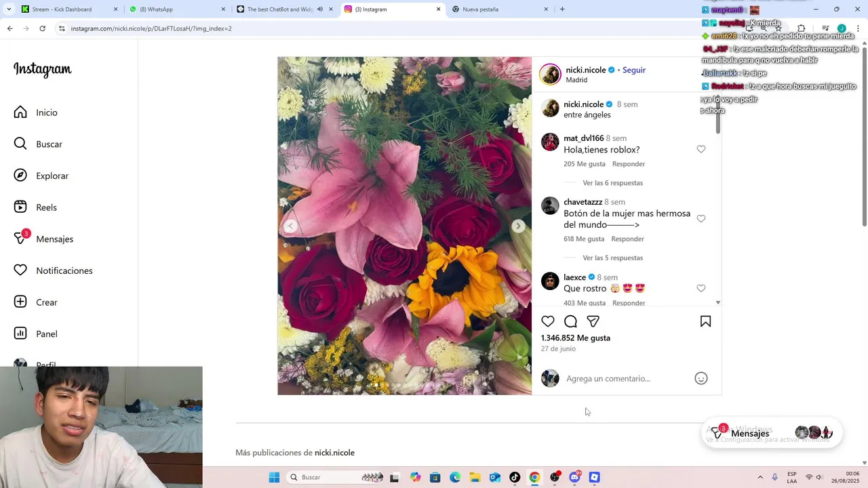Click the comment bubble icon
This screenshot has width=868, height=488.
click(571, 321)
